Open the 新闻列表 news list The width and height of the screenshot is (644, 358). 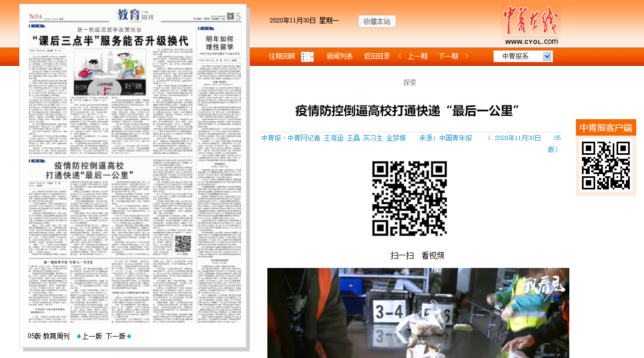339,56
